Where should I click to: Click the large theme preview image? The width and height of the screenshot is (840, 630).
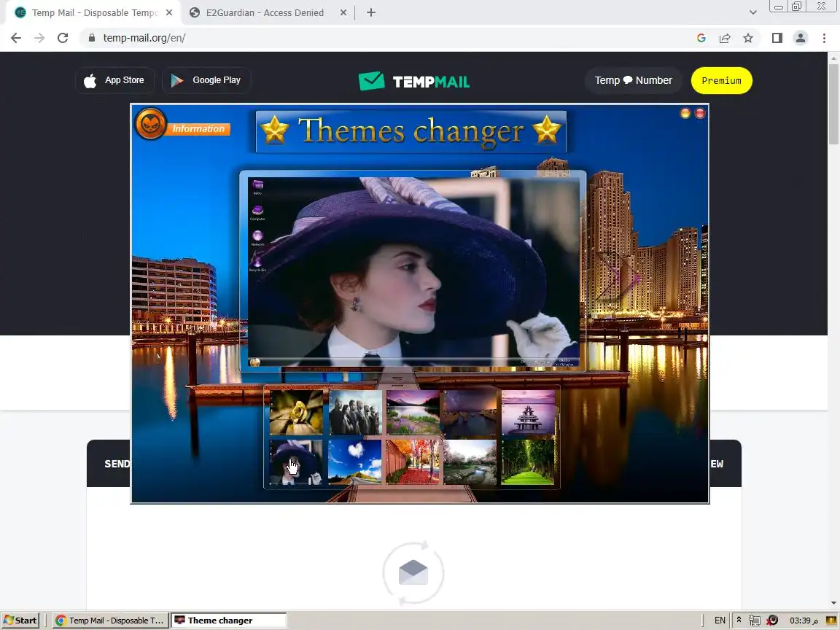pyautogui.click(x=413, y=271)
